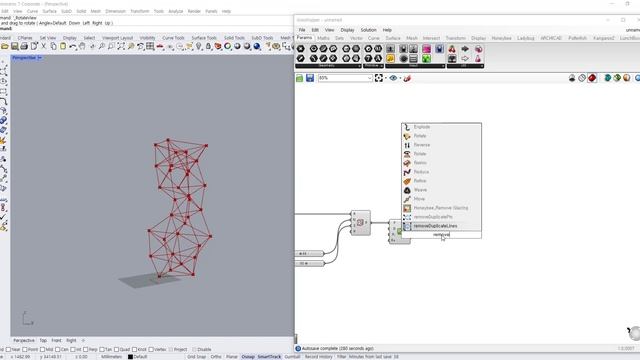Open Grasshopper Display menu
Image resolution: width=640 pixels, height=360 pixels.
click(x=347, y=30)
